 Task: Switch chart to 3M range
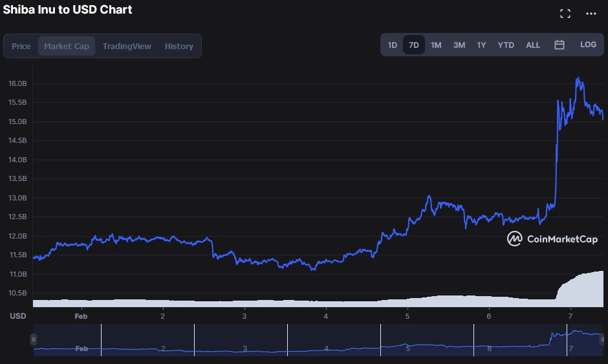459,45
